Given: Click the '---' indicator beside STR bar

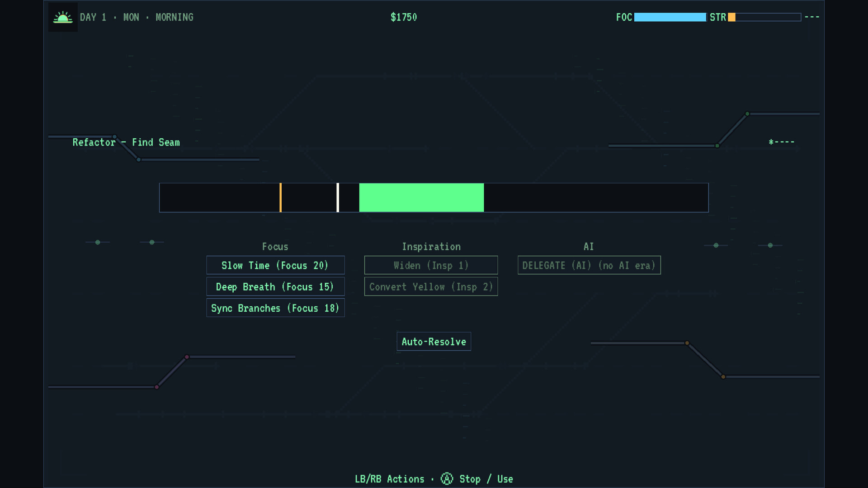Looking at the screenshot, I should (812, 17).
